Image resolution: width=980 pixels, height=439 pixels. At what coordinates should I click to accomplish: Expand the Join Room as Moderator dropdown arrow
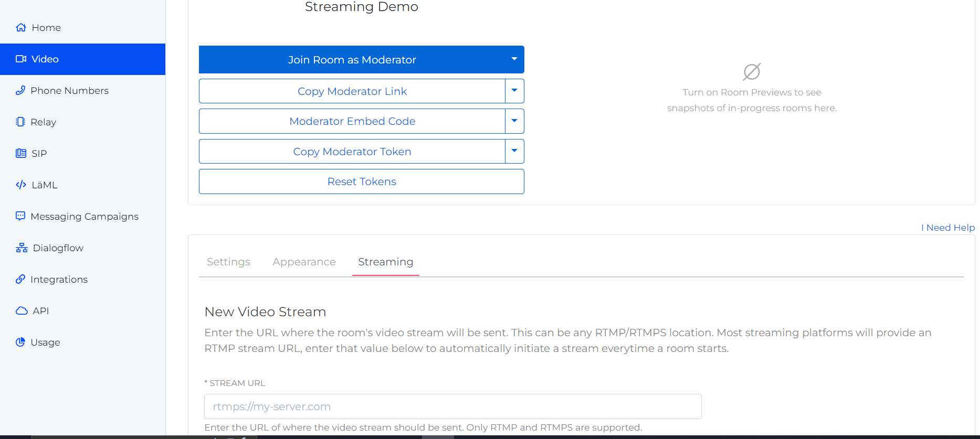click(514, 59)
